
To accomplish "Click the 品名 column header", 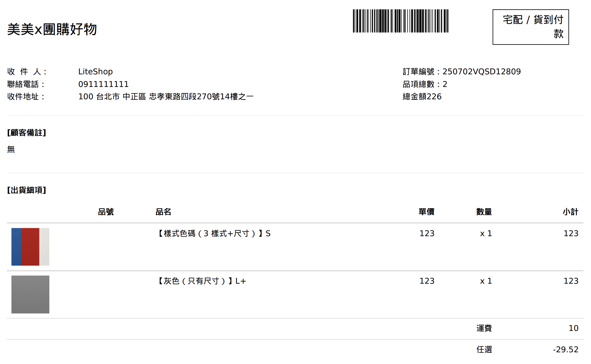I will pos(163,212).
